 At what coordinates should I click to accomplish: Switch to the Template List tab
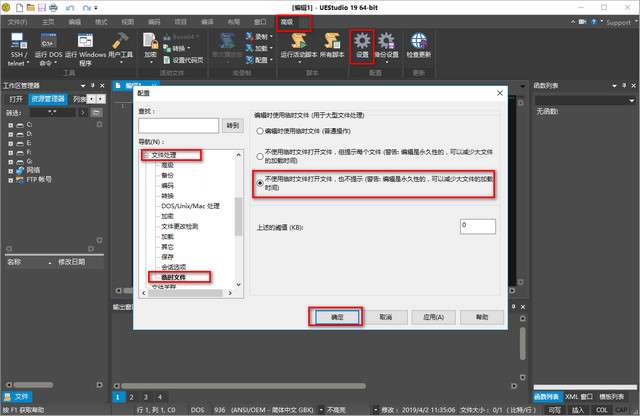click(611, 397)
